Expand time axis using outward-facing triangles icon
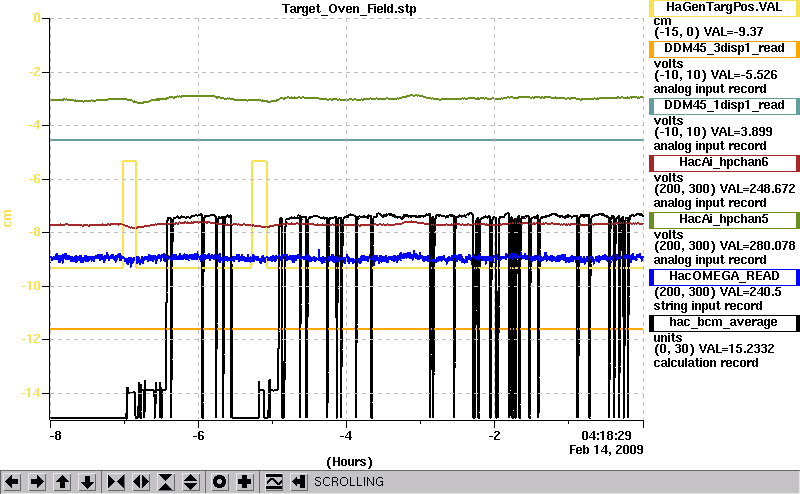This screenshot has width=800, height=494. 141,482
